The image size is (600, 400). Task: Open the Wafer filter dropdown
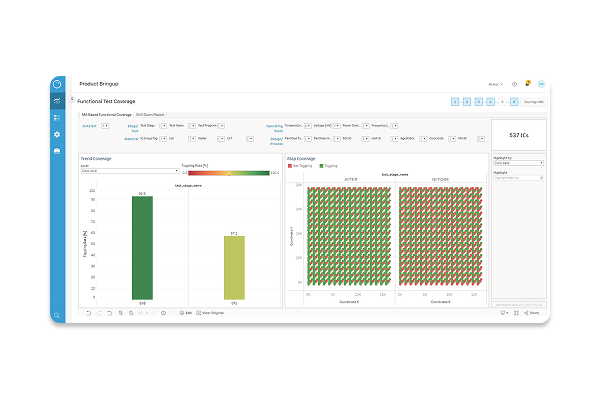[221, 139]
